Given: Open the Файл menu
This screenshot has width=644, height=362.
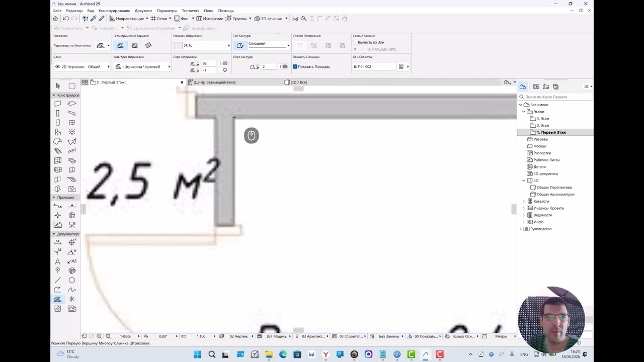Looking at the screenshot, I should click(x=57, y=11).
